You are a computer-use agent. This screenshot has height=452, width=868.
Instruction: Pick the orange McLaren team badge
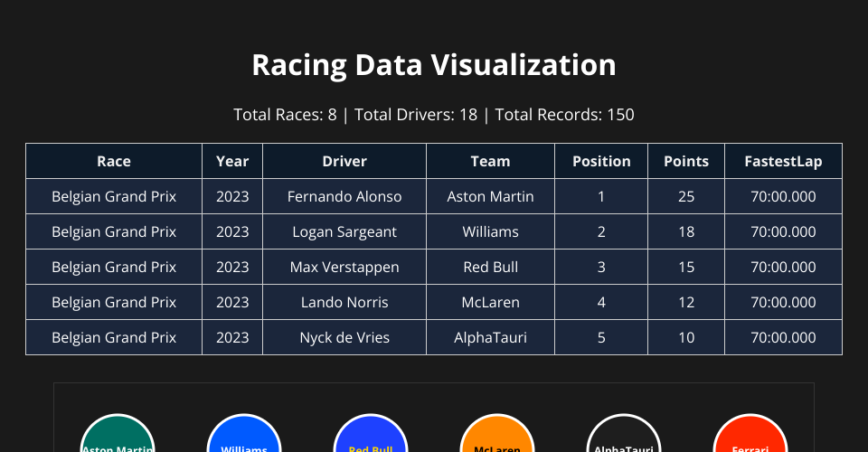(x=497, y=436)
